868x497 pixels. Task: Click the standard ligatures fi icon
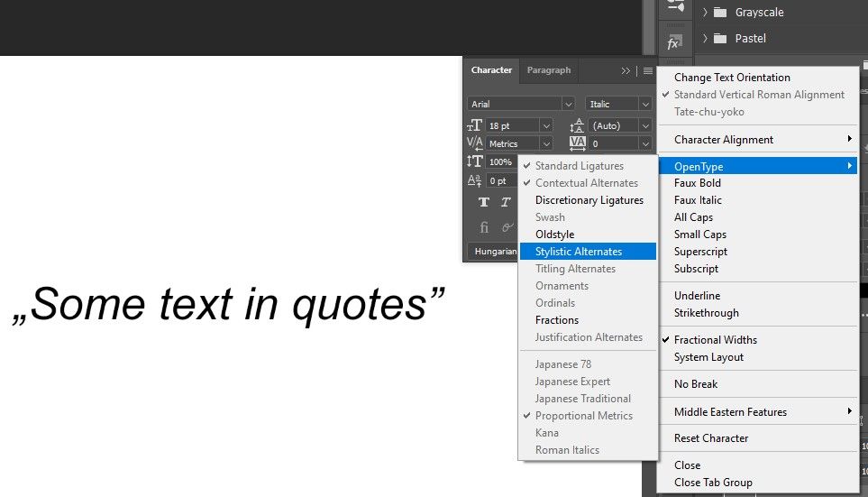click(x=484, y=227)
